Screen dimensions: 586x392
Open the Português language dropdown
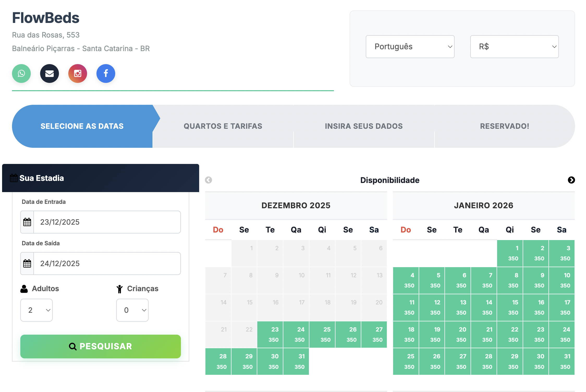[x=410, y=47]
